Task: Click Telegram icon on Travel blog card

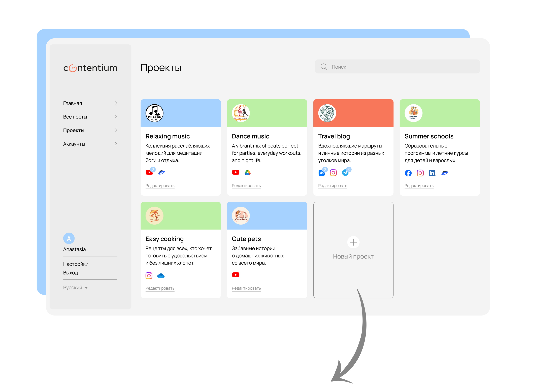Action: pos(345,173)
